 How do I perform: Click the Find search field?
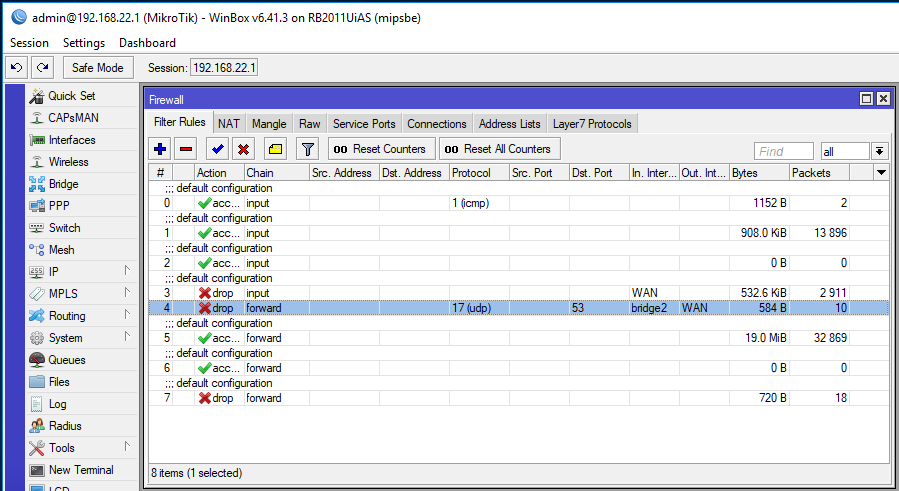[x=784, y=151]
